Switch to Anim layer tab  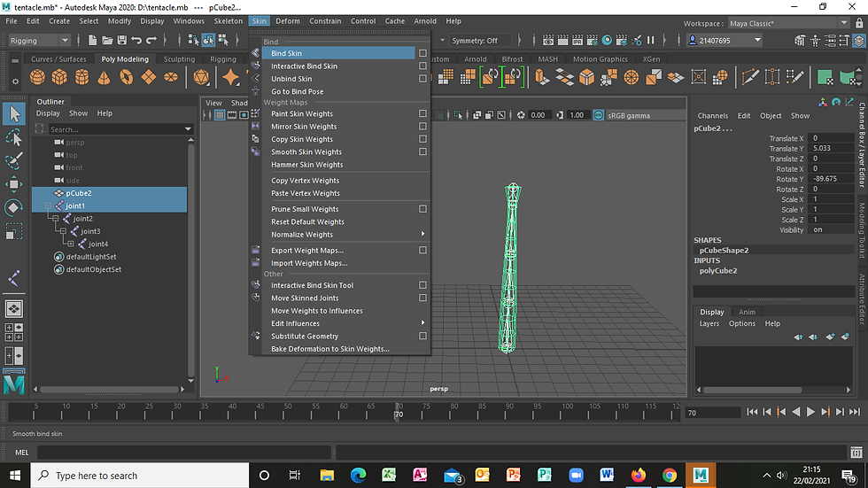tap(747, 312)
